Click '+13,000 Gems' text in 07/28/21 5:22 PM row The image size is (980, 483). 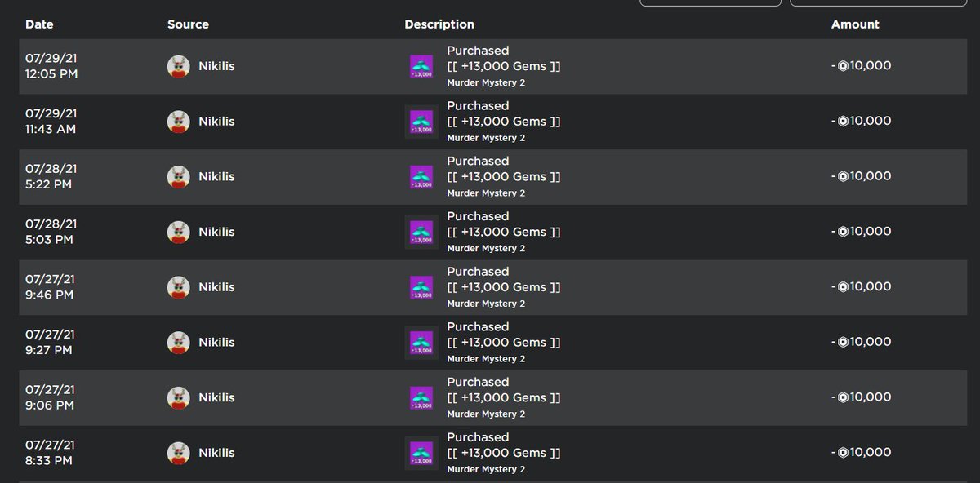coord(504,176)
